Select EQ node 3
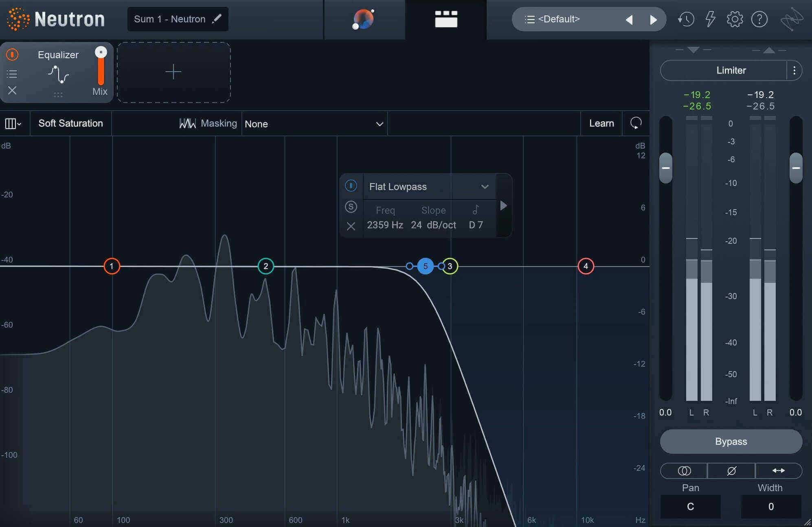Viewport: 812px width, 527px height. pos(450,266)
